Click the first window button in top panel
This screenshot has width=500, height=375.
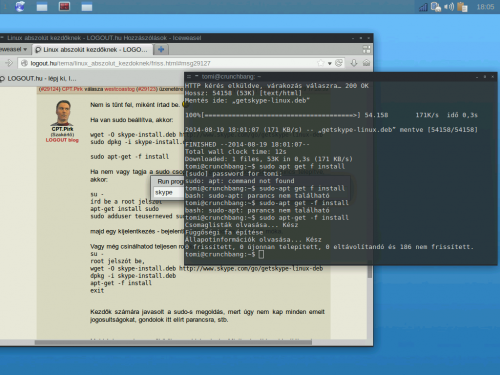[42, 7]
